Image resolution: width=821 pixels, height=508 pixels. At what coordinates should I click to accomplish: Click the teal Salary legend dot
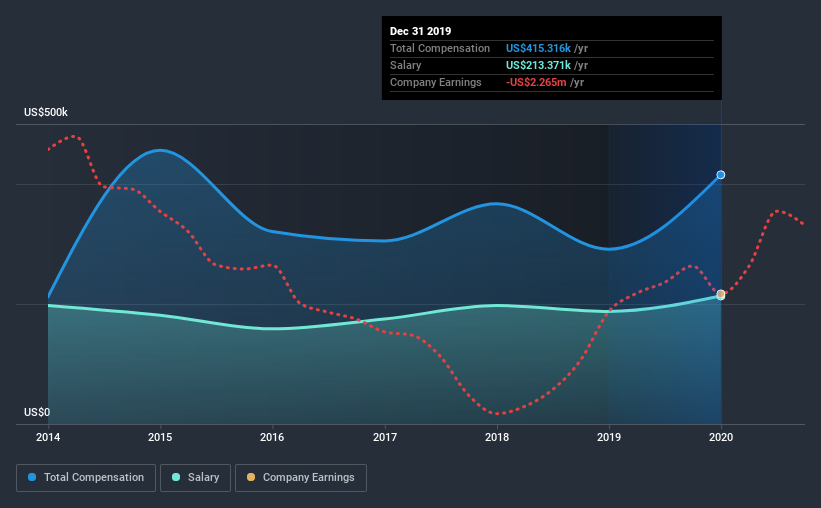pyautogui.click(x=176, y=477)
